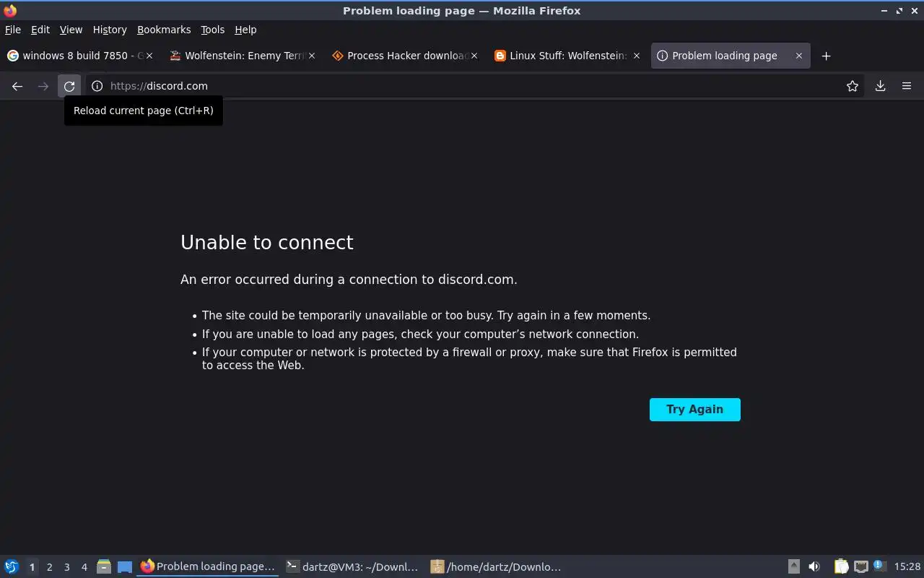Switch to Firefox 'Problem loading page' taskbar entry
The height and width of the screenshot is (578, 924).
tap(208, 567)
